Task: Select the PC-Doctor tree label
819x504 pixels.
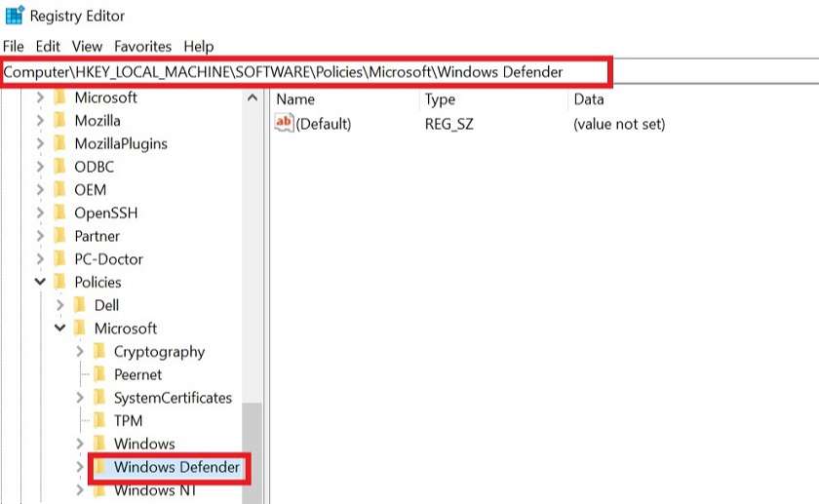Action: (x=108, y=259)
